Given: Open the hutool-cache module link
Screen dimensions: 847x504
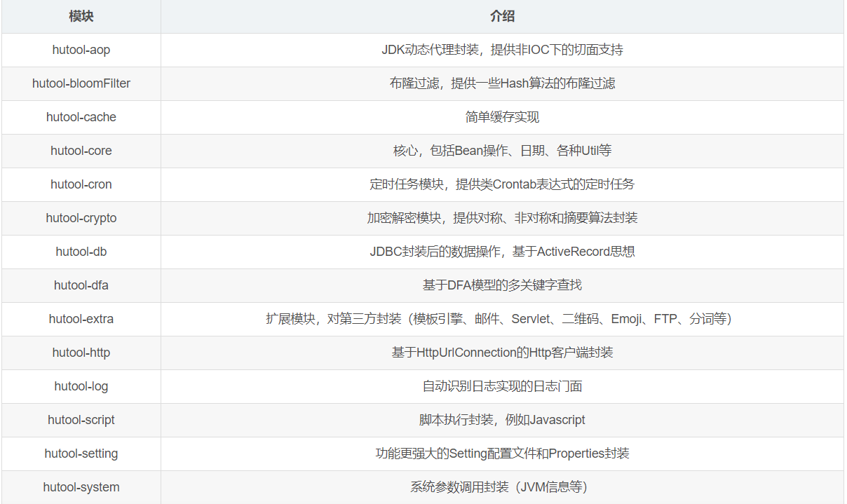Looking at the screenshot, I should click(79, 117).
